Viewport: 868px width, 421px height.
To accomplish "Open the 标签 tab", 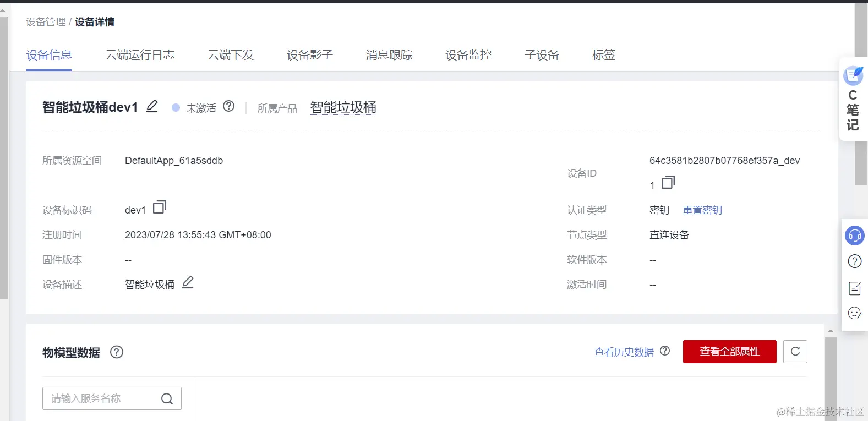I will point(603,55).
